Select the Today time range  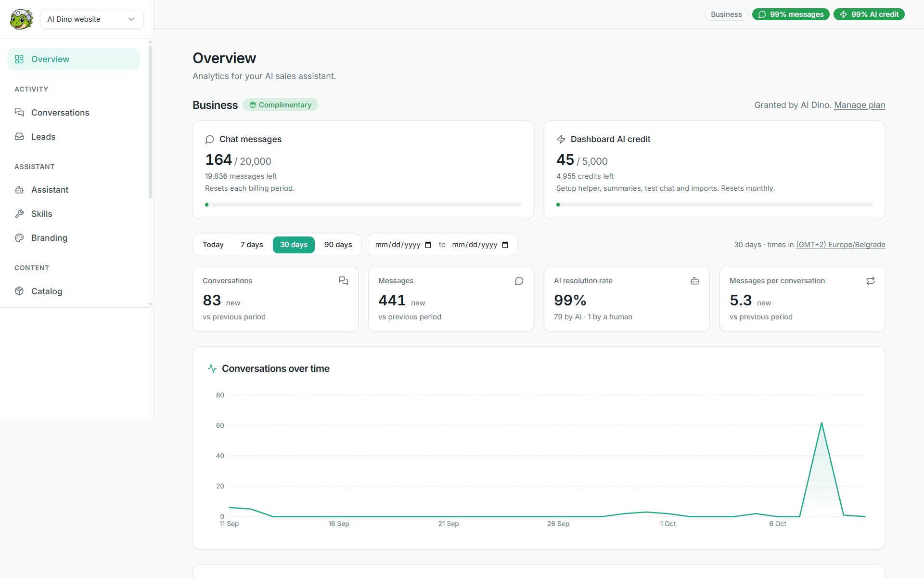click(213, 245)
